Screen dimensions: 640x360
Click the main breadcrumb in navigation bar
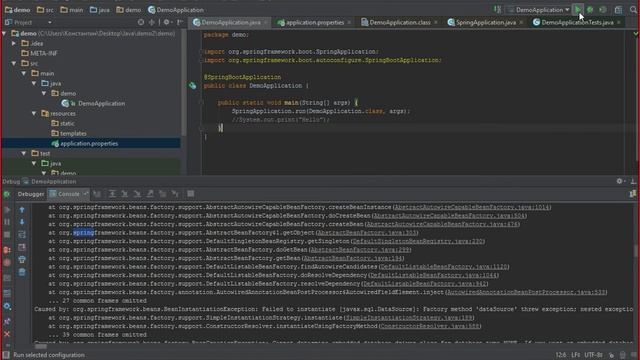click(72, 10)
